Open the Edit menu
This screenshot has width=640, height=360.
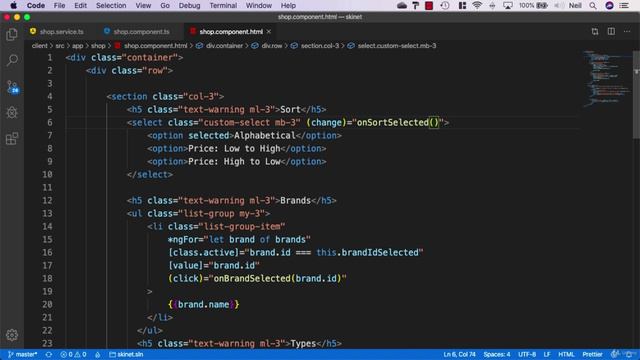click(x=80, y=5)
